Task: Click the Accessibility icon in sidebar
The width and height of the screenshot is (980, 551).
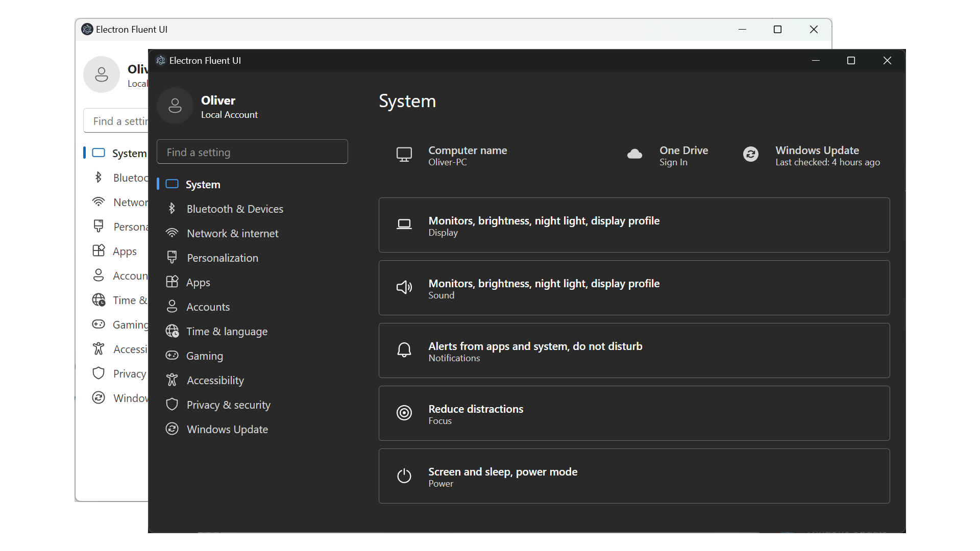Action: tap(173, 380)
